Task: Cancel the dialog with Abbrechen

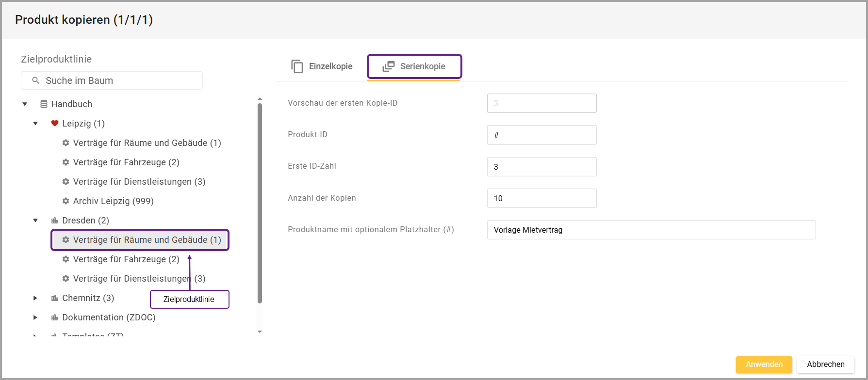Action: 825,364
